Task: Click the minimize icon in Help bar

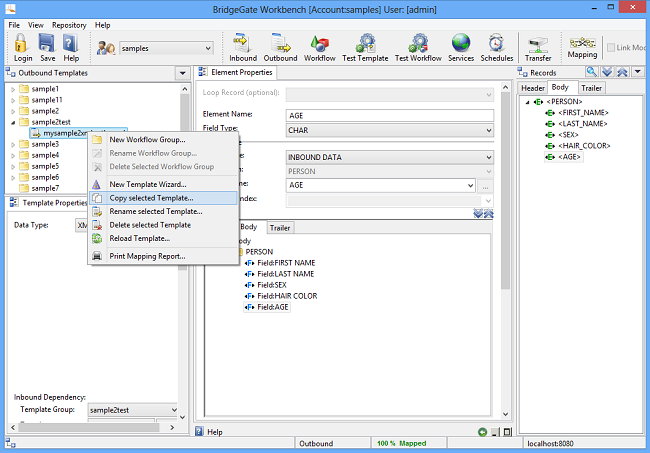Action: click(x=495, y=432)
